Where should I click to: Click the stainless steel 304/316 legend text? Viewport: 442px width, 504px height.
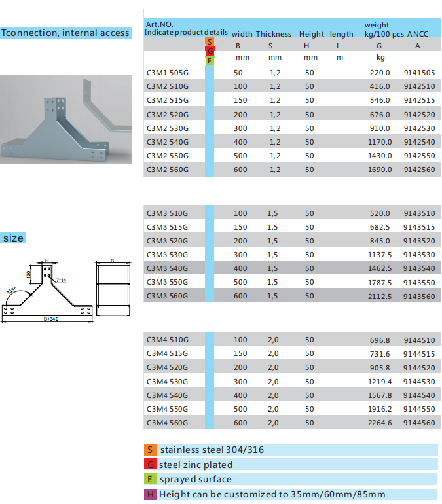212,450
